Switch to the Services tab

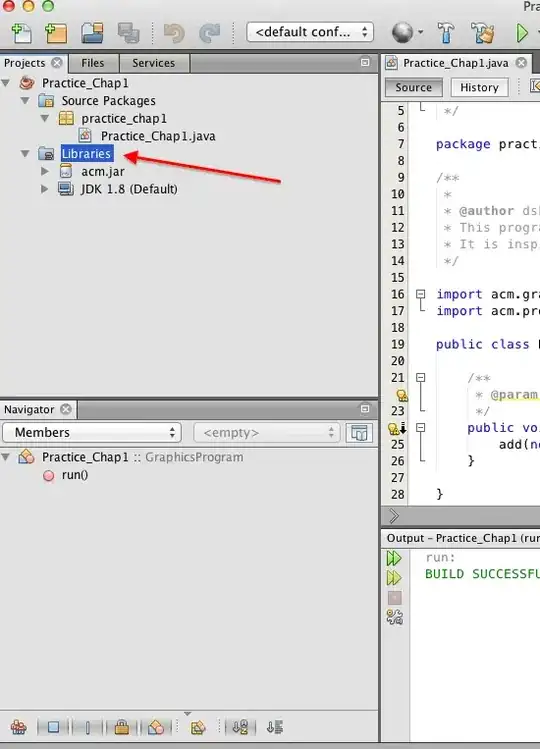coord(153,63)
